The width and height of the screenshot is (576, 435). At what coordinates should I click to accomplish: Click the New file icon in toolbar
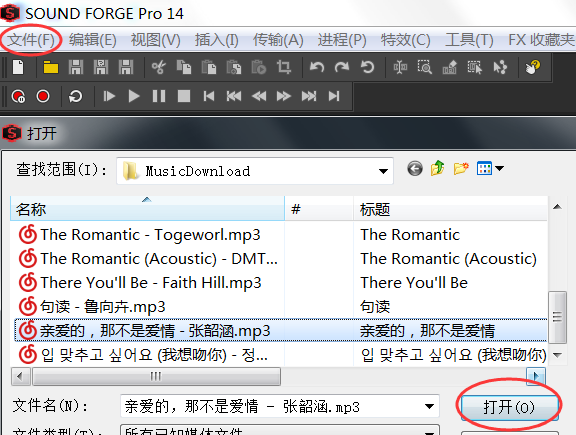(x=18, y=67)
